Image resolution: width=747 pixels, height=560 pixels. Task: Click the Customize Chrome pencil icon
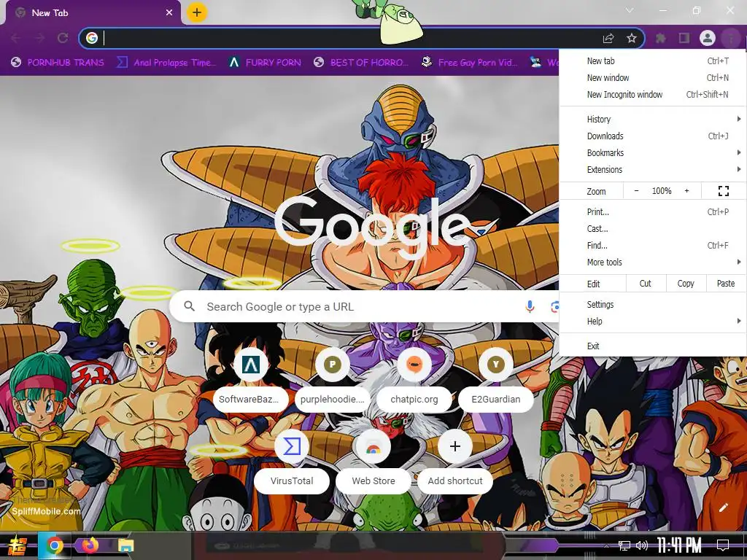pyautogui.click(x=723, y=507)
